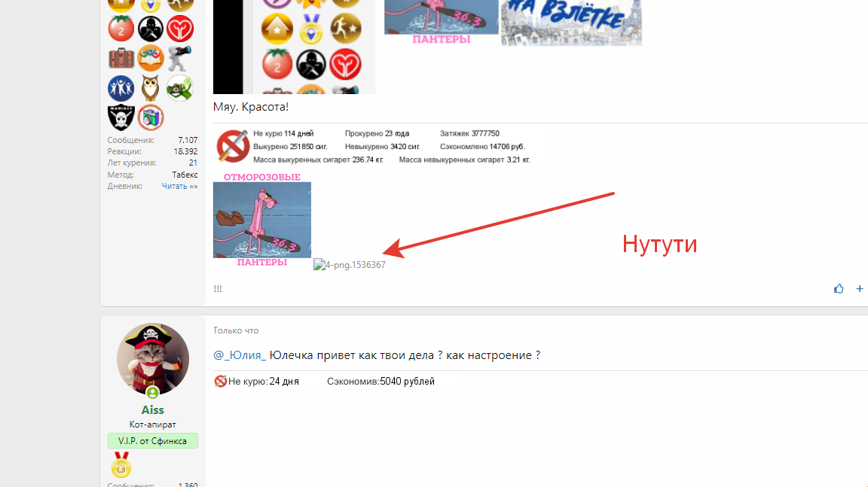Click the gold medal under Aiss's profile
868x487 pixels.
pyautogui.click(x=121, y=465)
